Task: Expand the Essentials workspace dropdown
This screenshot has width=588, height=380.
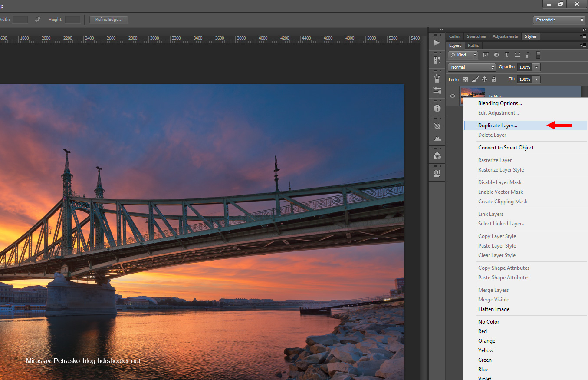Action: (559, 20)
